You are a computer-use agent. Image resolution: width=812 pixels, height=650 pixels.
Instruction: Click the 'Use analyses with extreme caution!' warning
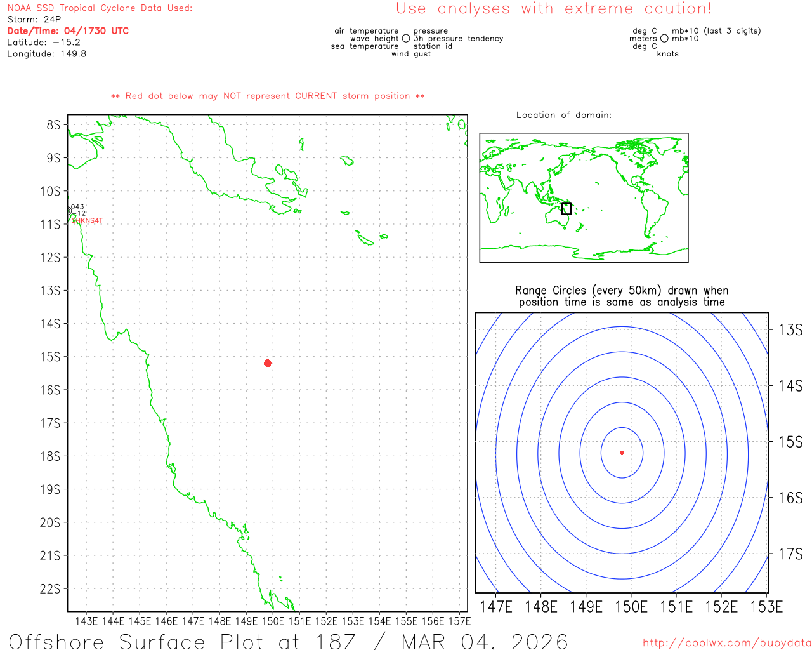pyautogui.click(x=554, y=9)
